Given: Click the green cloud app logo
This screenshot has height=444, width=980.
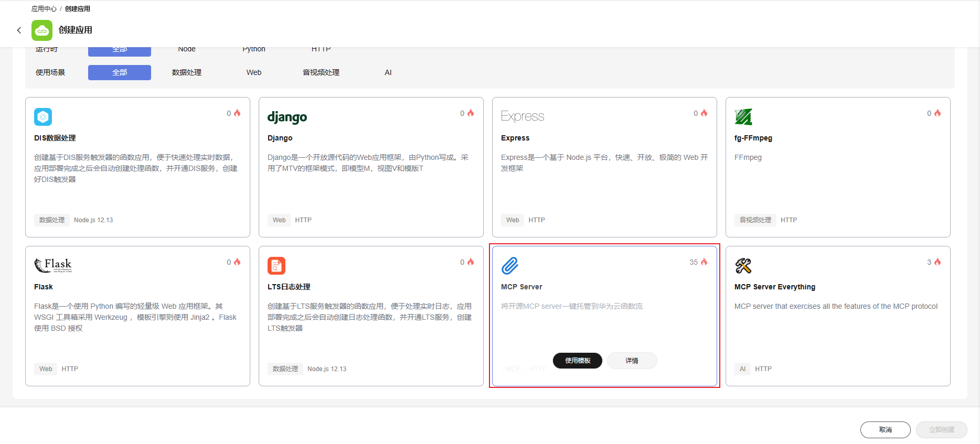Looking at the screenshot, I should 42,30.
